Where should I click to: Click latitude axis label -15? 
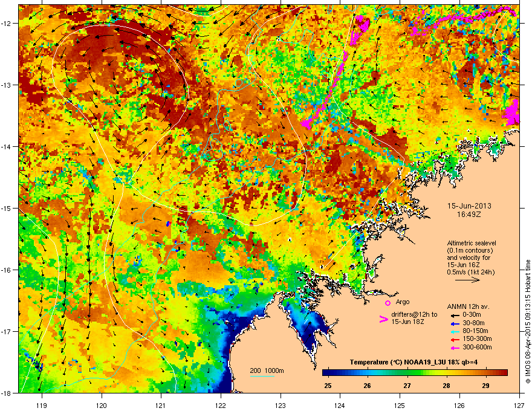6,208
